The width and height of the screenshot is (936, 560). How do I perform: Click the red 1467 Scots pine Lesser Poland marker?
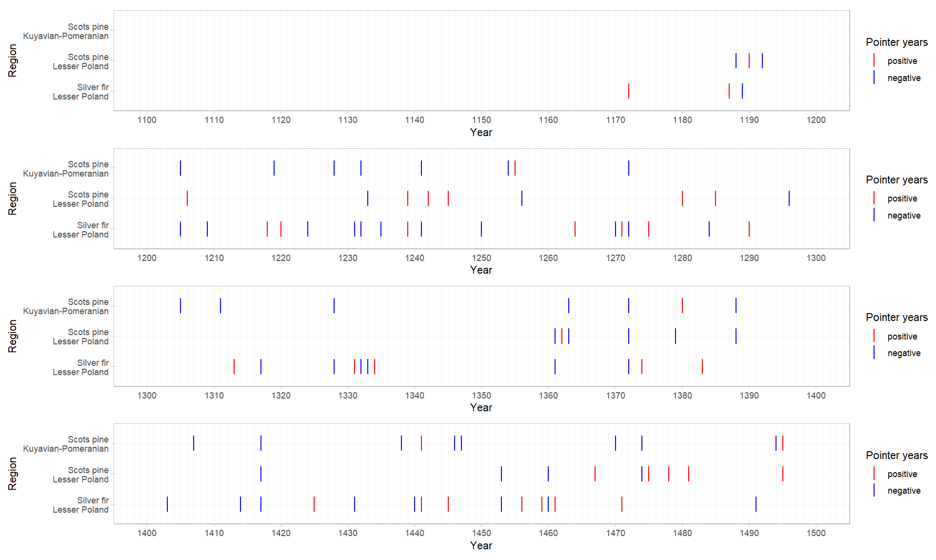pos(595,474)
